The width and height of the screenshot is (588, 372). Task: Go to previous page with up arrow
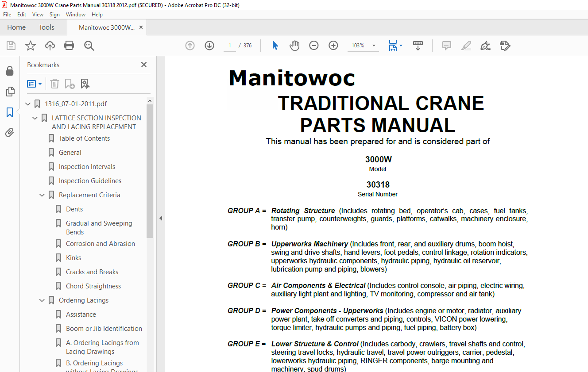190,46
